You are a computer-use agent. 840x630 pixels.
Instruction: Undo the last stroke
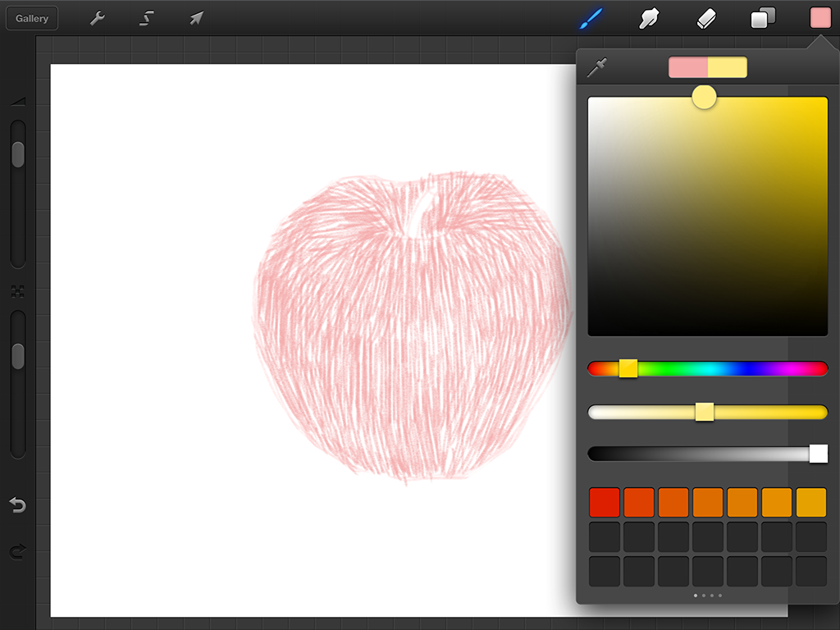18,504
